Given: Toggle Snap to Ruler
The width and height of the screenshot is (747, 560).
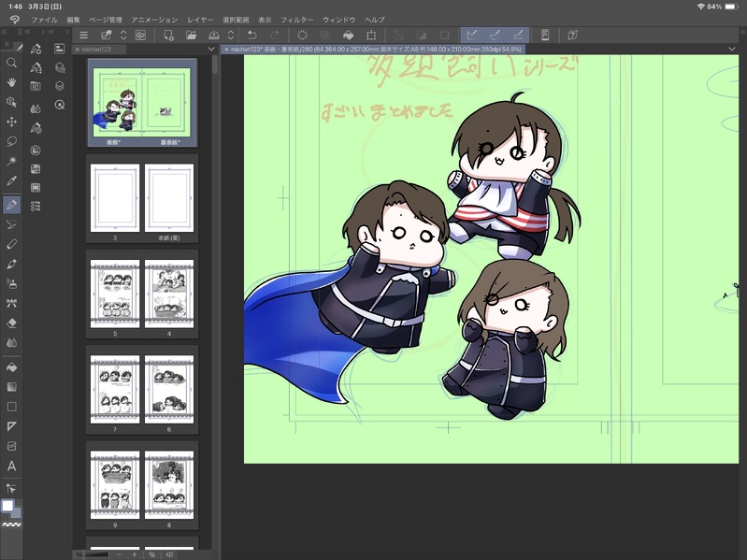Looking at the screenshot, I should coord(471,36).
